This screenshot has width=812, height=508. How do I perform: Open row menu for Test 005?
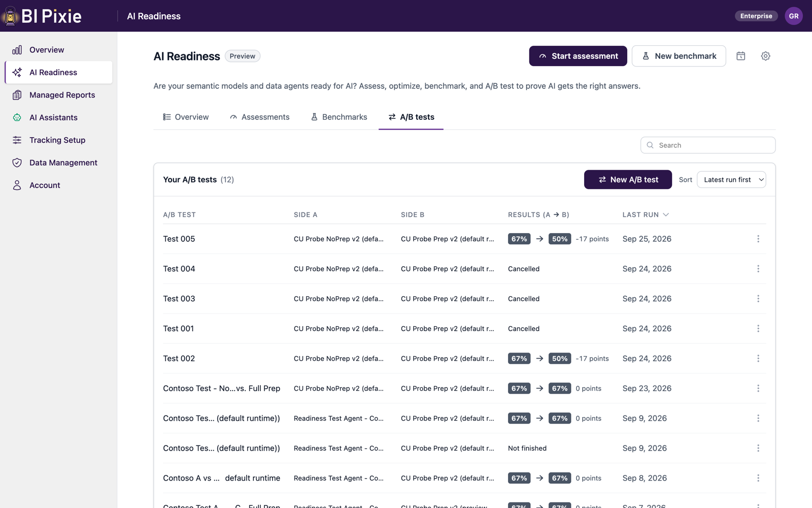click(758, 239)
